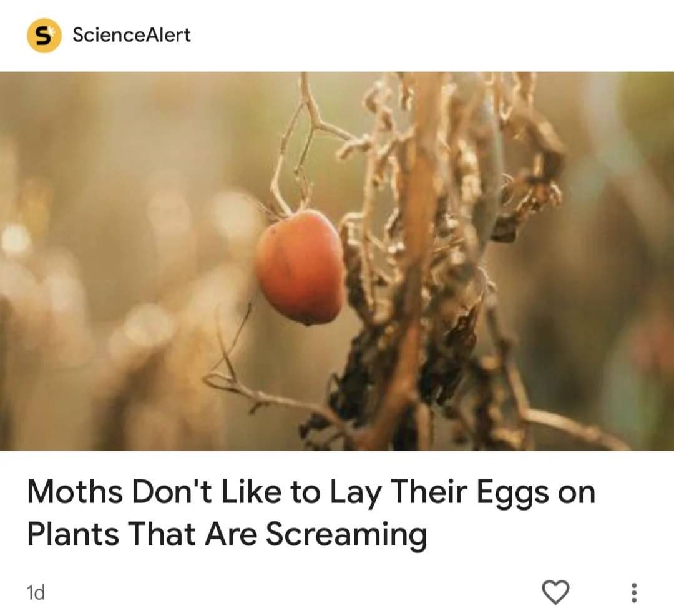Tap the article's tomato plant photo
Viewport: 674px width, 616px height.
pos(337,261)
